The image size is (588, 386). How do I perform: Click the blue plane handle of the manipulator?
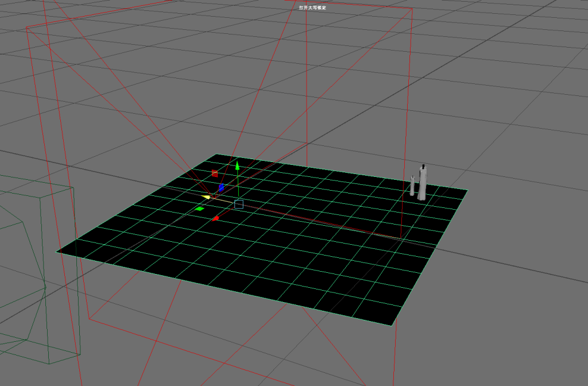[x=221, y=188]
